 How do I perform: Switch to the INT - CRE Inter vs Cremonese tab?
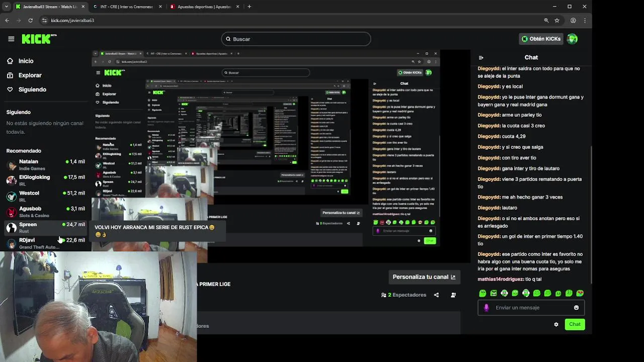127,7
